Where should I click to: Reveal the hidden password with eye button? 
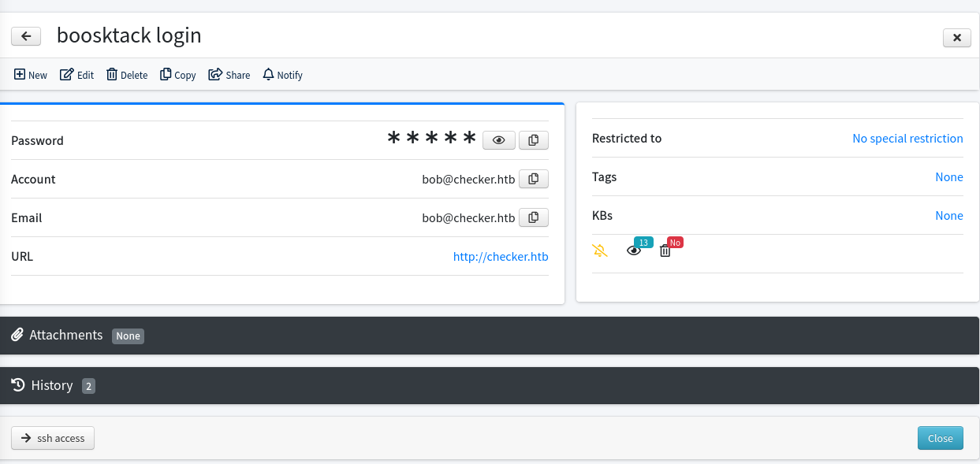pos(498,140)
